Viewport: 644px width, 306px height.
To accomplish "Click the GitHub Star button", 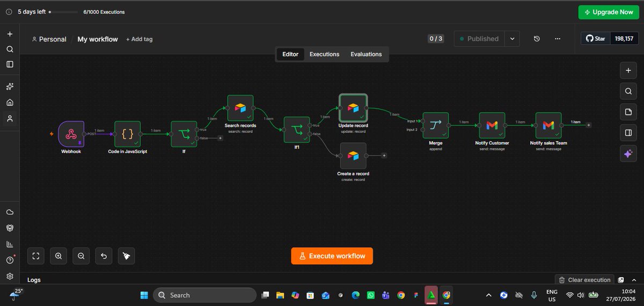I will tap(596, 39).
